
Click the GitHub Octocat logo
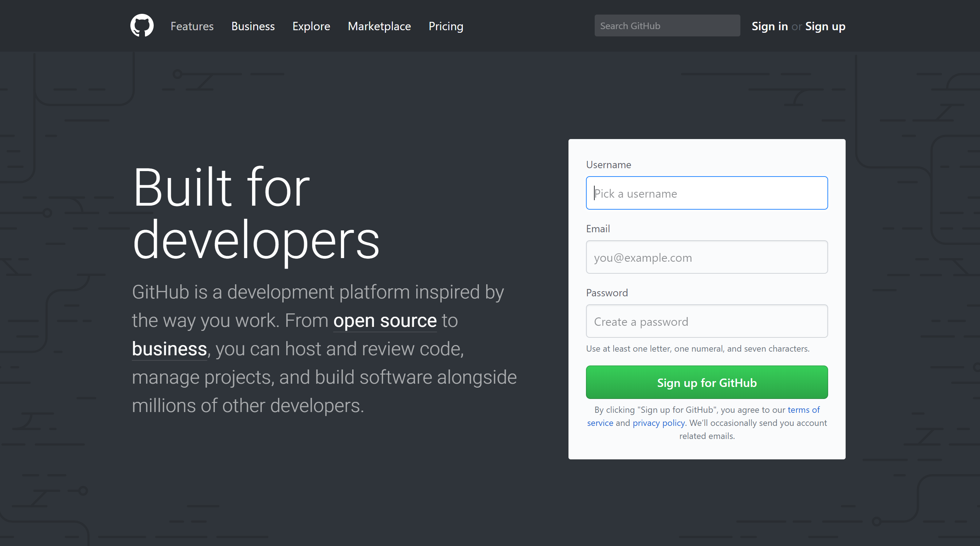[x=142, y=26]
